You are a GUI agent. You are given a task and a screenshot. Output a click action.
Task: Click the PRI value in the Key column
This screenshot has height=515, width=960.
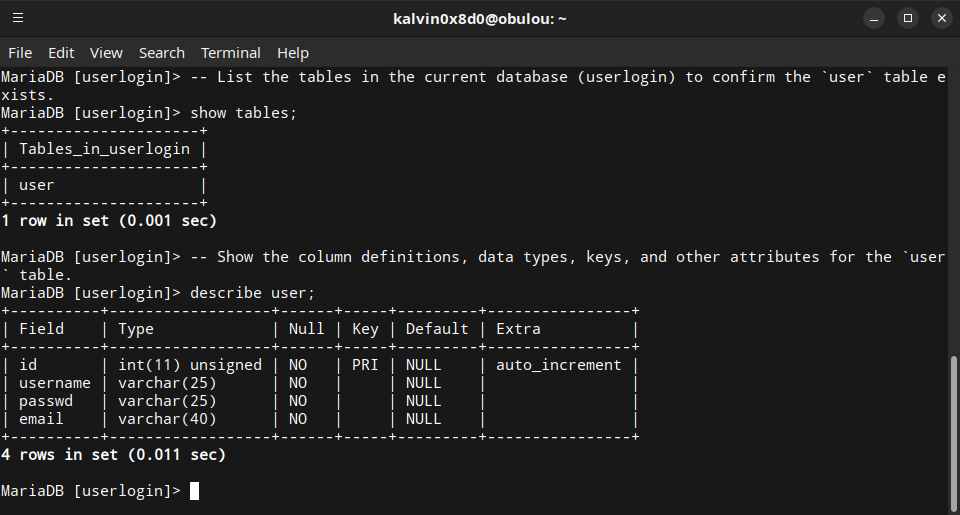click(364, 365)
